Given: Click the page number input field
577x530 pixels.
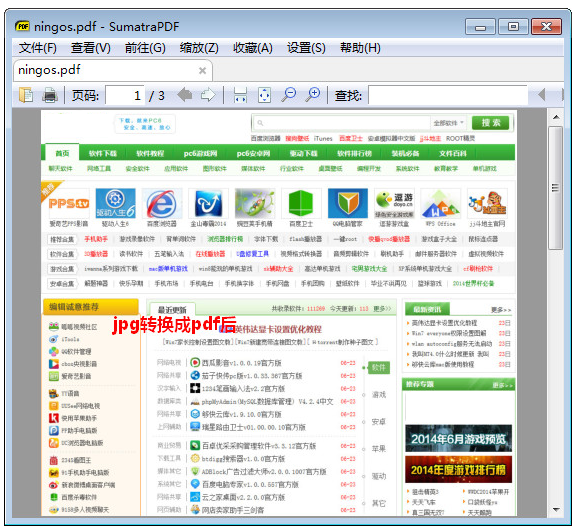Looking at the screenshot, I should point(125,95).
